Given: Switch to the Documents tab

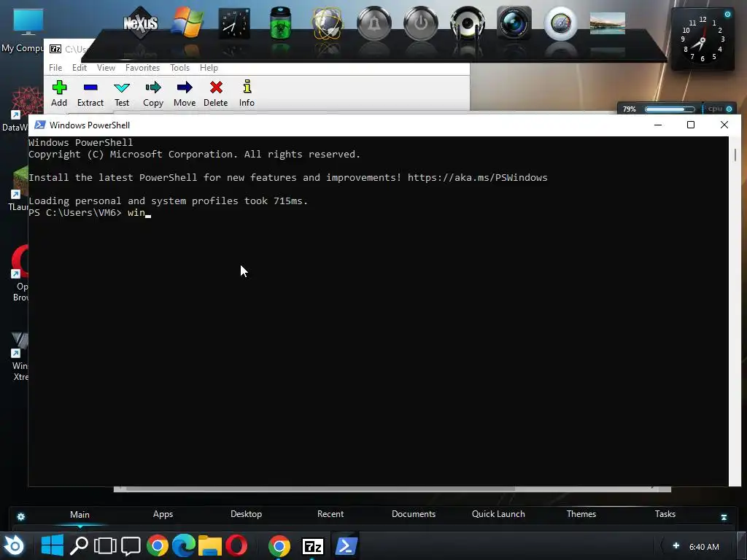Looking at the screenshot, I should (414, 514).
